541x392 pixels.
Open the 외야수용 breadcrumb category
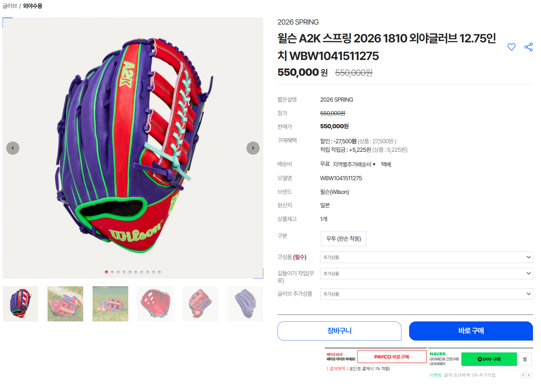33,6
